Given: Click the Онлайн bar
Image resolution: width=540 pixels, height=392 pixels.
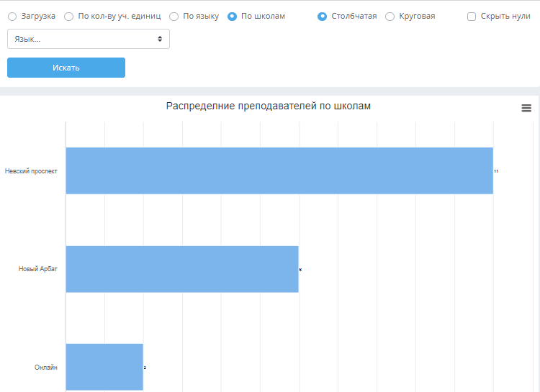Looking at the screenshot, I should (x=104, y=367).
